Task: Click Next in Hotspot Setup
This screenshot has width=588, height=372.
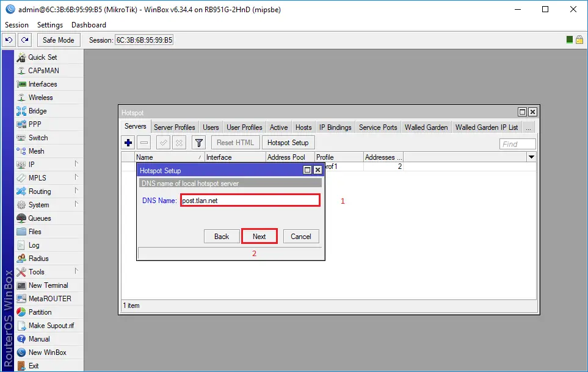Action: click(x=259, y=237)
